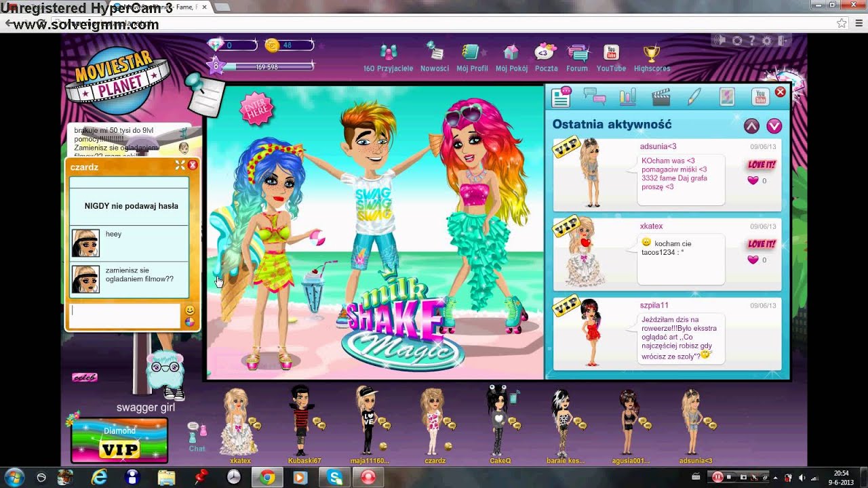Open Skype from the taskbar
This screenshot has height=488, width=868.
point(334,477)
